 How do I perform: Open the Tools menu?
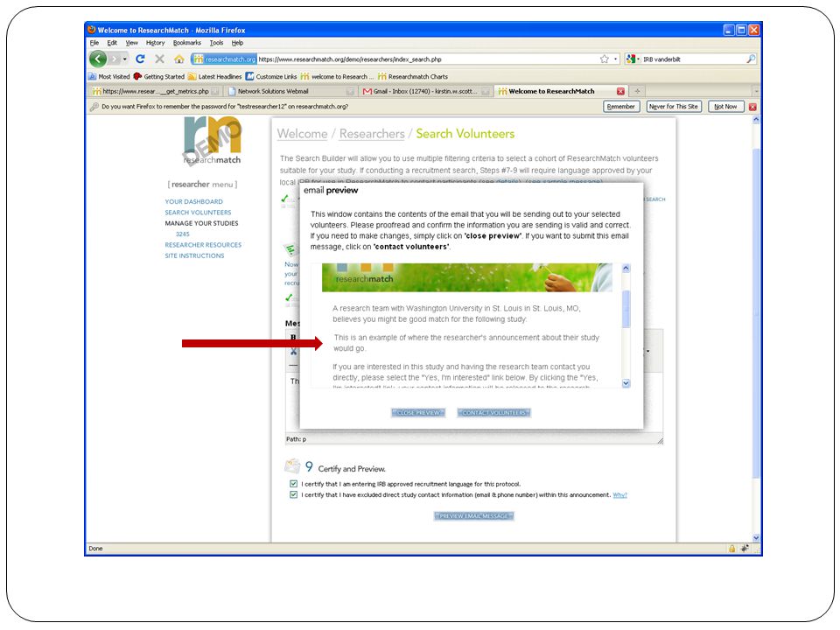click(x=216, y=43)
